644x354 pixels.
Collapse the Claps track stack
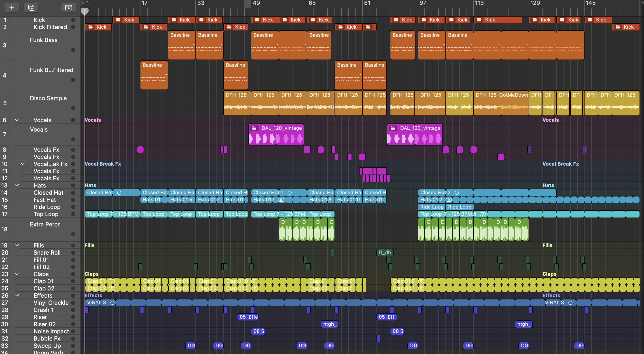tap(17, 274)
